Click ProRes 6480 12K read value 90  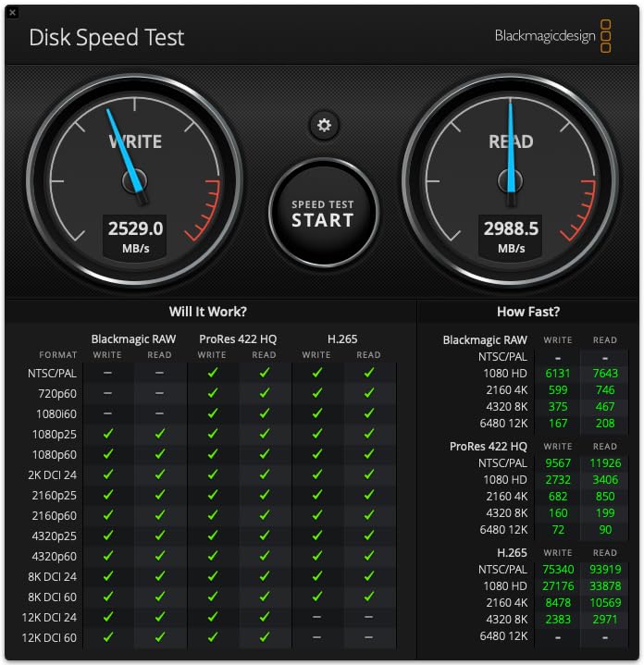[605, 530]
